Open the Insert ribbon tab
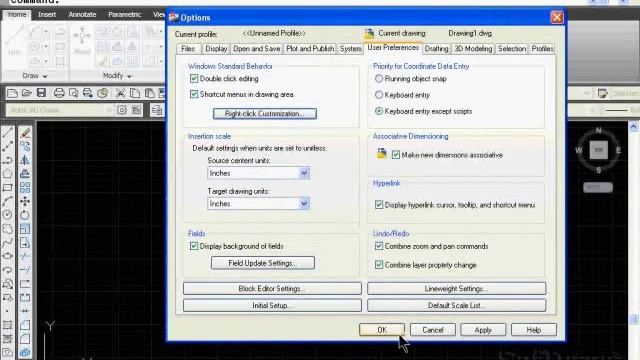The image size is (640, 360). [47, 14]
